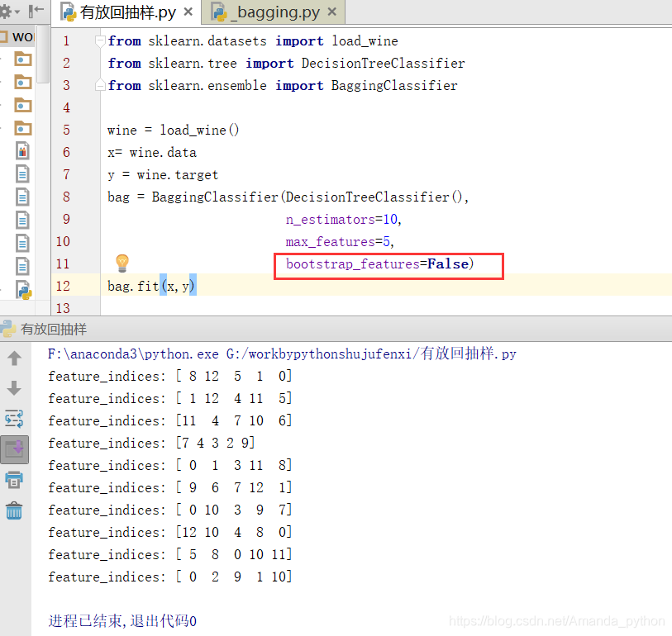Screen dimensions: 672x636
Task: Toggle soft-wrap in run console
Action: click(x=14, y=419)
